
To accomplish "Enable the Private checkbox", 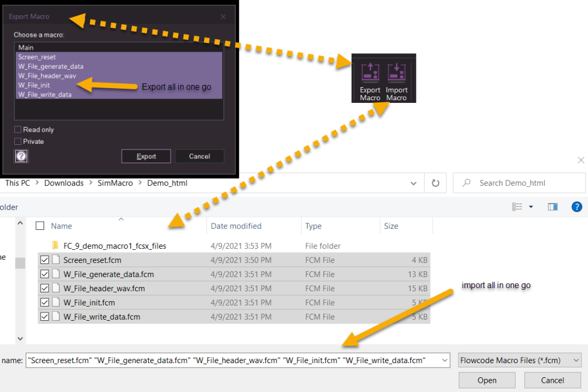I will (18, 142).
